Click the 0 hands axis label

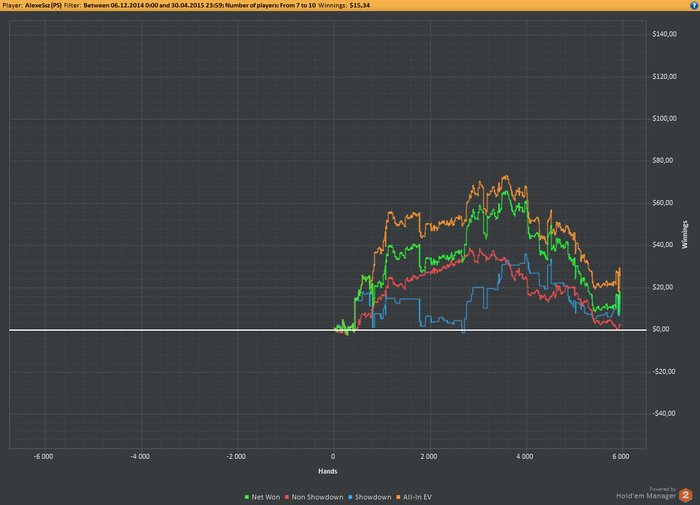coord(333,456)
